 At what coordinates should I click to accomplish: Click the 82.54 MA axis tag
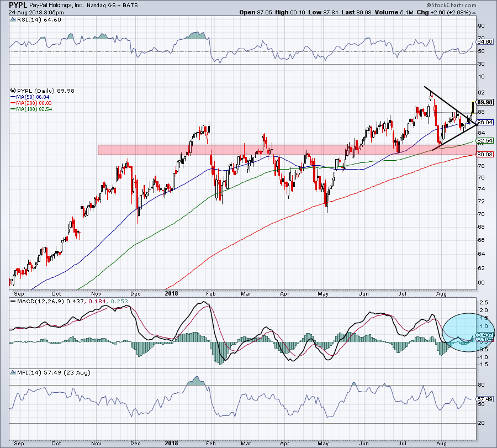(485, 140)
